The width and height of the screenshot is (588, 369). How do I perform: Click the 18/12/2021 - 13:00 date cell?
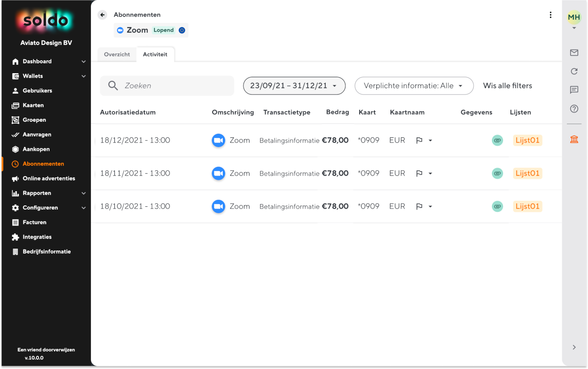click(135, 140)
